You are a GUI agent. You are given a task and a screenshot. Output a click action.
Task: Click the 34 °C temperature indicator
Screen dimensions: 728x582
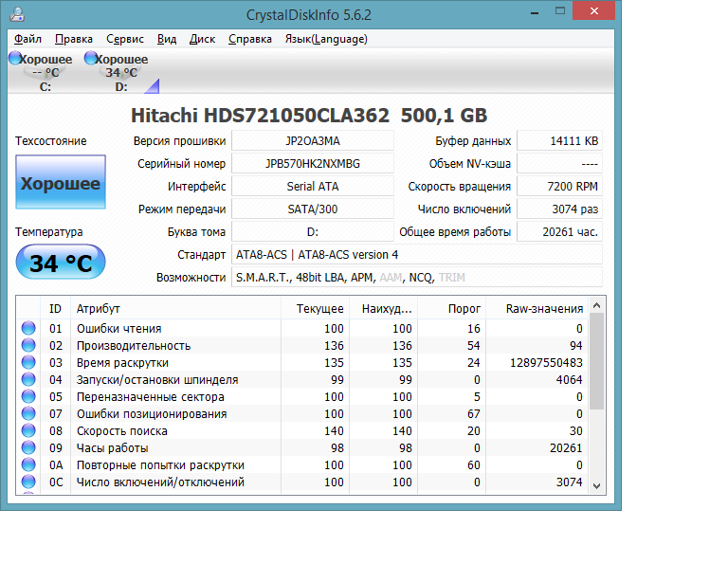pos(61,263)
